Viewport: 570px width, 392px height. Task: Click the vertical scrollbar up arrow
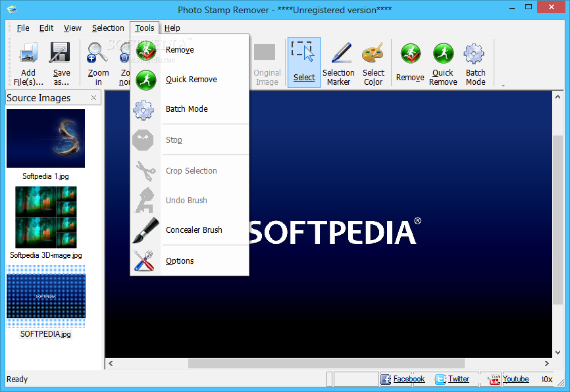557,97
